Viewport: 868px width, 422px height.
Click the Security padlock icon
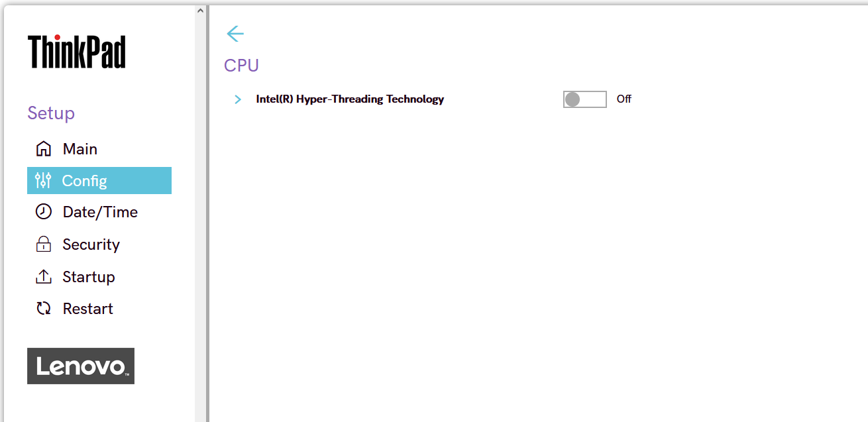[43, 244]
